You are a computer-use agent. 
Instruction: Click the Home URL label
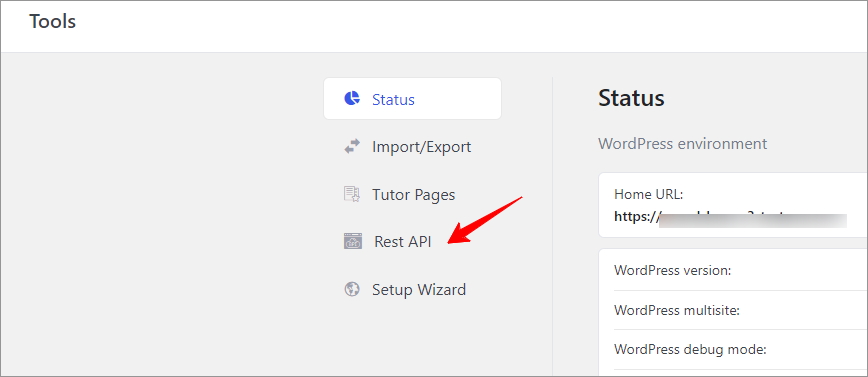tap(649, 195)
